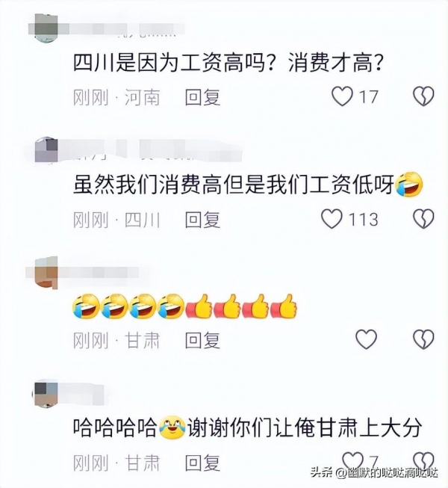Dislike the 哈哈哈哈 Gansu comment
Image resolution: width=448 pixels, height=488 pixels.
point(423,460)
